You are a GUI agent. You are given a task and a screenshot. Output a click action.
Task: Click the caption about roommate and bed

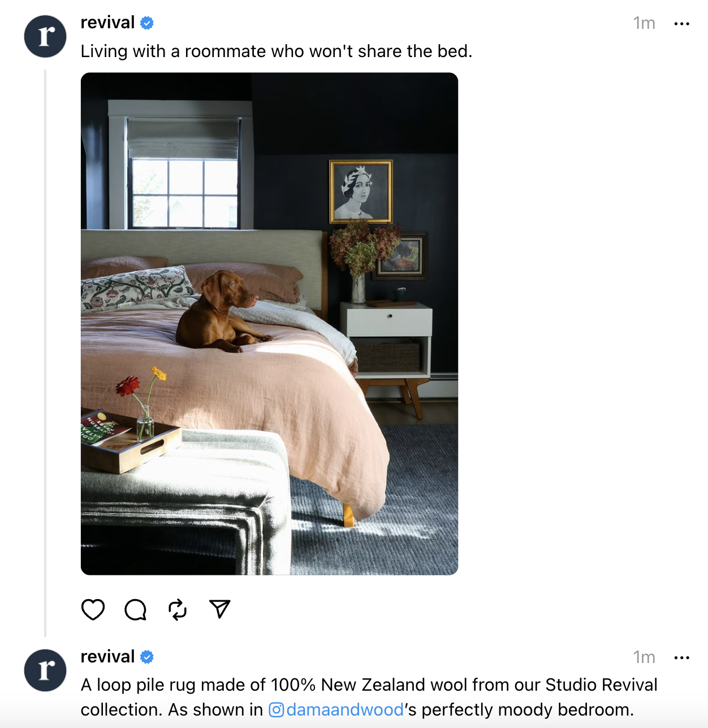(277, 51)
